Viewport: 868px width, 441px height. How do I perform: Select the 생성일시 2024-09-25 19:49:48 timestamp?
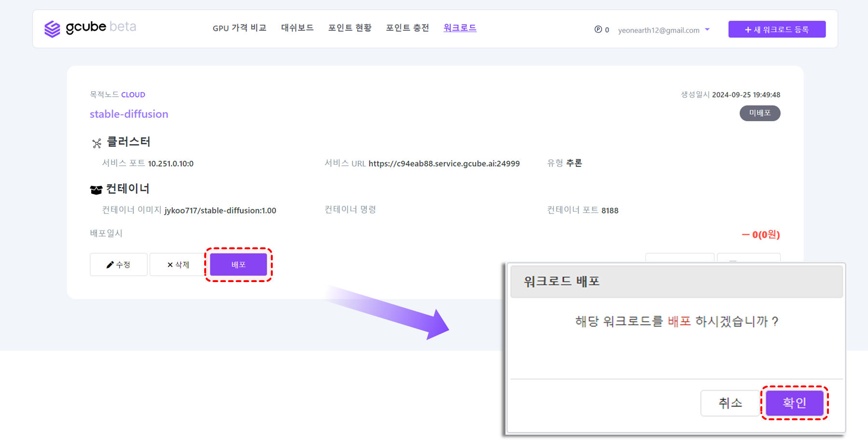click(730, 95)
